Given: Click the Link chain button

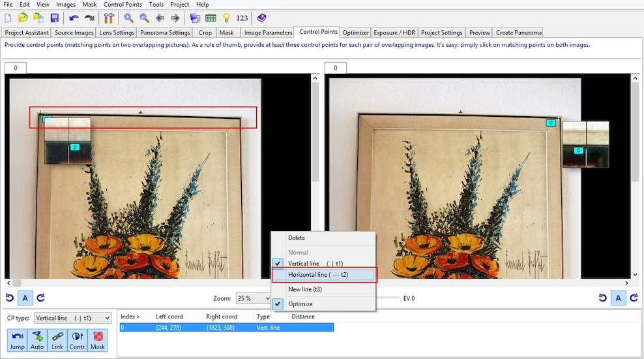Looking at the screenshot, I should tap(57, 340).
